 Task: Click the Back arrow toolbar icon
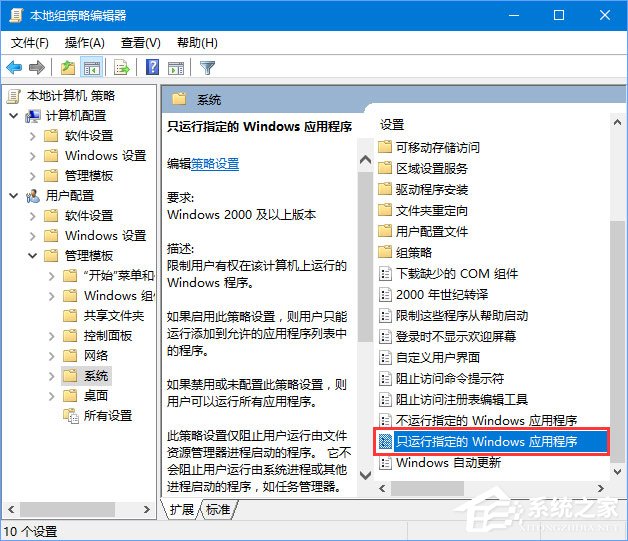coord(14,67)
